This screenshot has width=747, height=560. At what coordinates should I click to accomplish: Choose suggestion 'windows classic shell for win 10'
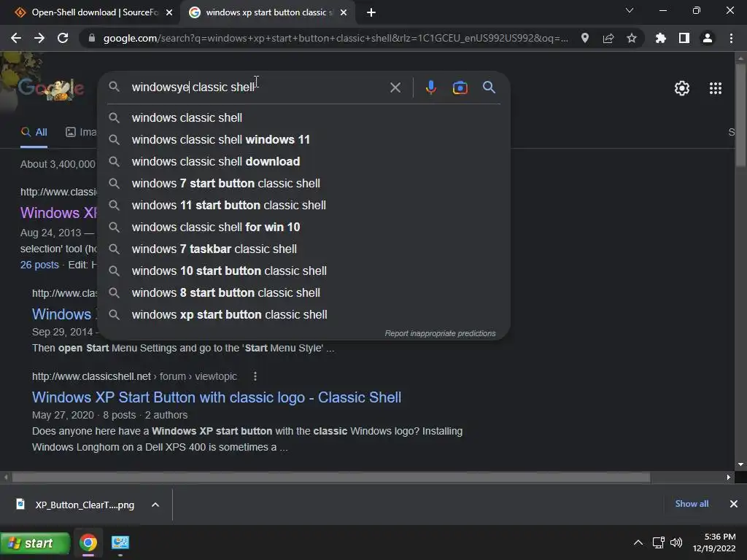pos(303,227)
